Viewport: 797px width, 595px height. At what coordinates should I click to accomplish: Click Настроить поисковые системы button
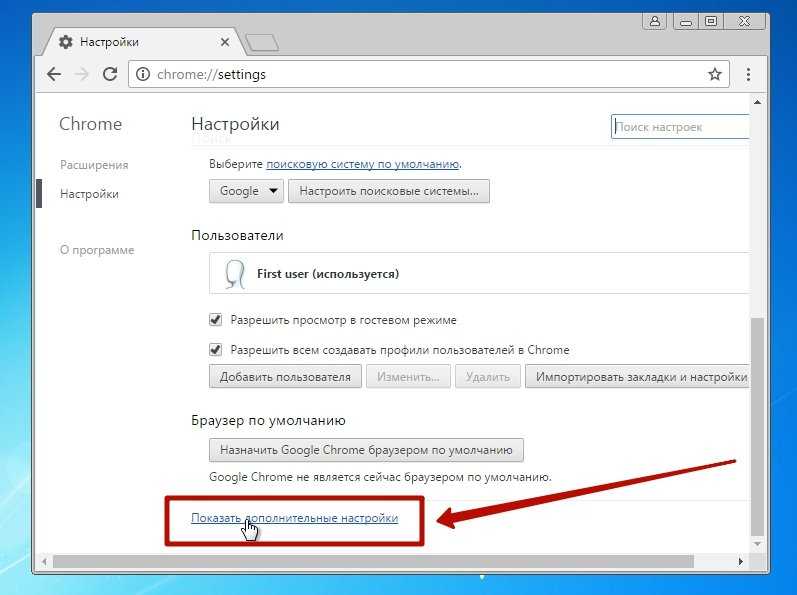coord(389,191)
